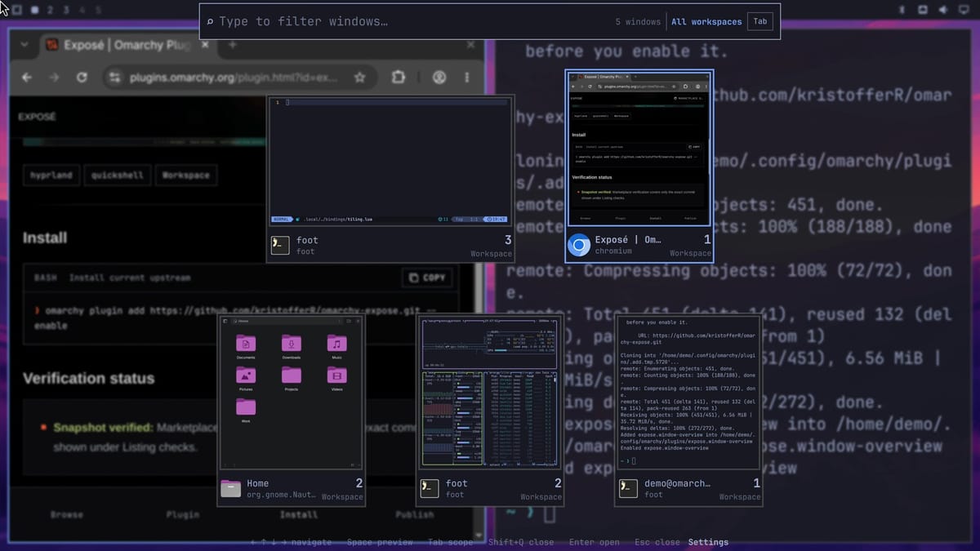Click the 'hyprland' tag in background page
This screenshot has height=551, width=980.
pos(51,175)
